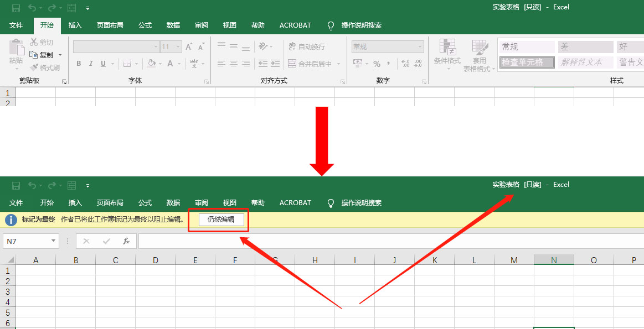Open the Font Color swatch menu
This screenshot has height=329, width=644.
pos(178,64)
